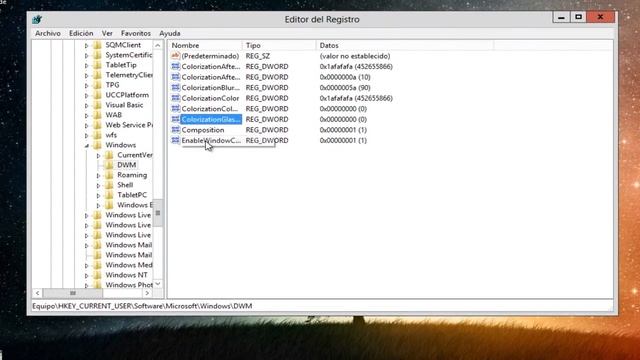
Task: Open the Ayuda menu
Action: [169, 33]
